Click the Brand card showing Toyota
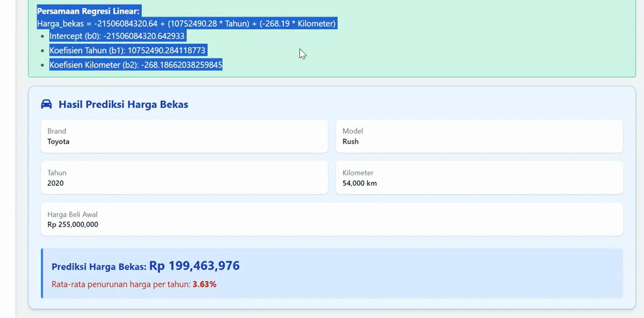 [184, 136]
